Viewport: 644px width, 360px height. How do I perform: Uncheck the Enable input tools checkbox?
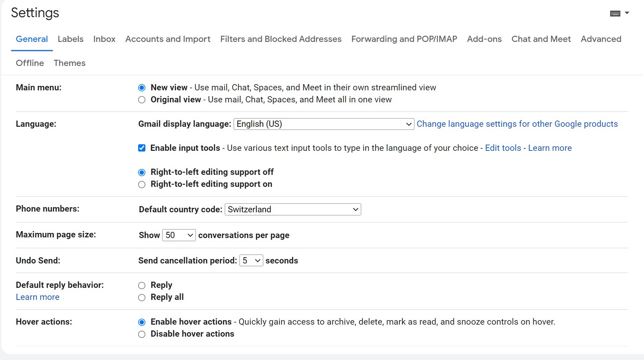142,148
